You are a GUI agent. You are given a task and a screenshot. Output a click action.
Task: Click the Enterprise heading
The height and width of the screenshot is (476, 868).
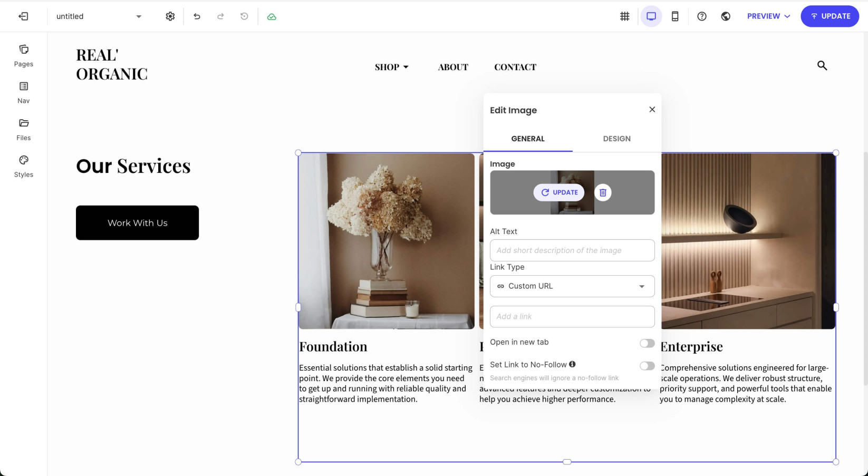pos(691,346)
